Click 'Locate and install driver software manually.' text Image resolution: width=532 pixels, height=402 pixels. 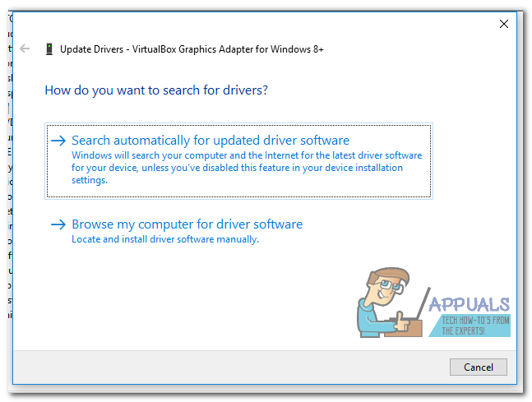click(165, 239)
